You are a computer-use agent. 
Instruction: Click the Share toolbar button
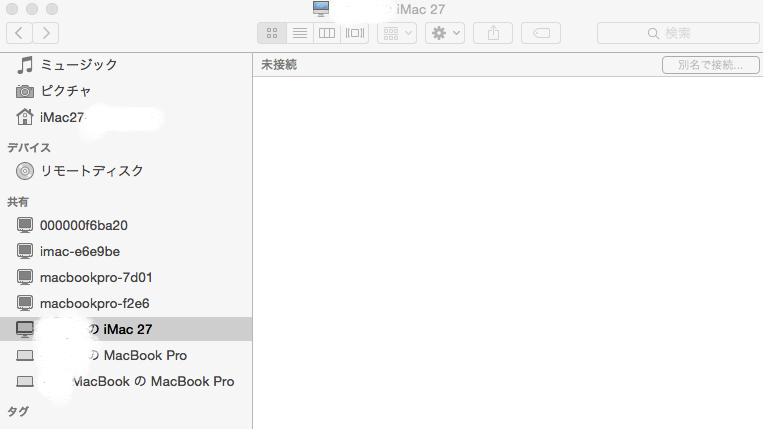tap(493, 33)
